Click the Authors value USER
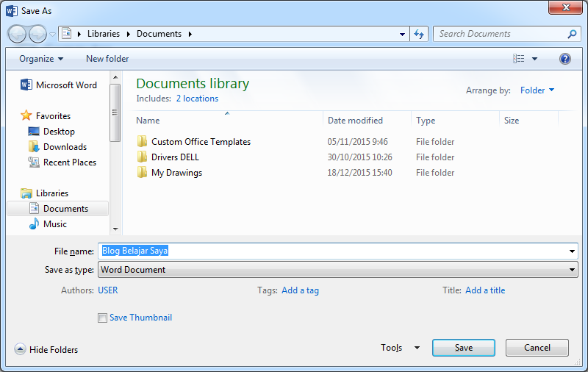Viewport: 588px width, 372px height. point(107,290)
